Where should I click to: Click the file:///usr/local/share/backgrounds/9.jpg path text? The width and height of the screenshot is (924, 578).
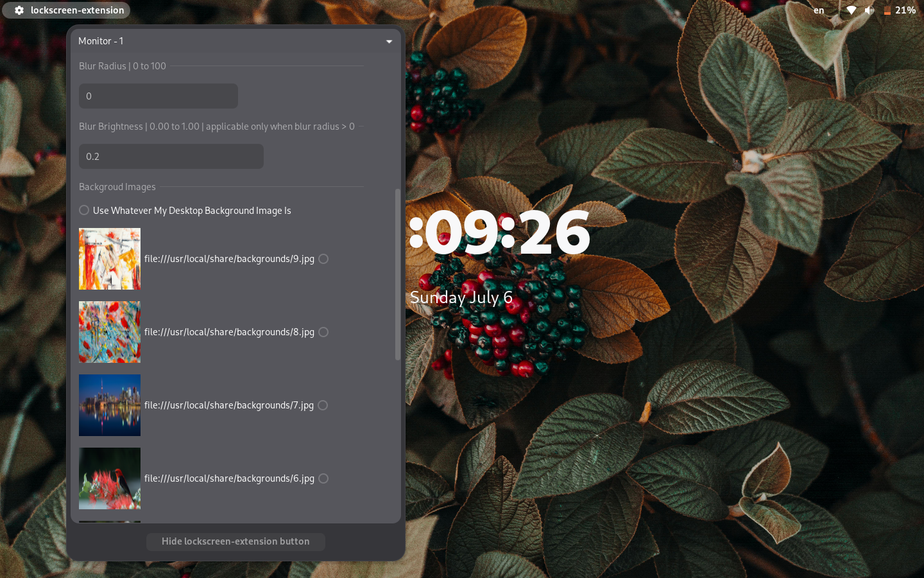[x=229, y=259]
